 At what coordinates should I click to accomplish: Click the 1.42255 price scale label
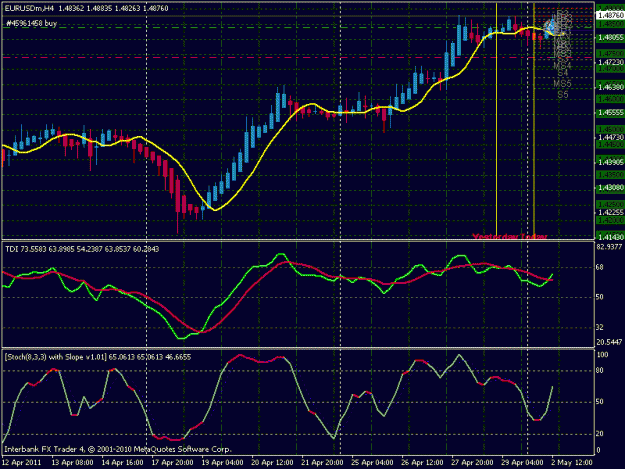coord(610,212)
